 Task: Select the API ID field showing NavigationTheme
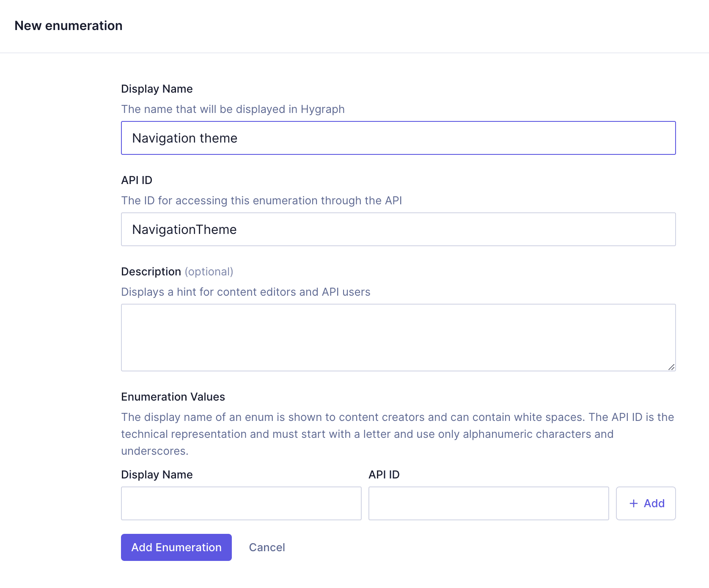point(398,229)
